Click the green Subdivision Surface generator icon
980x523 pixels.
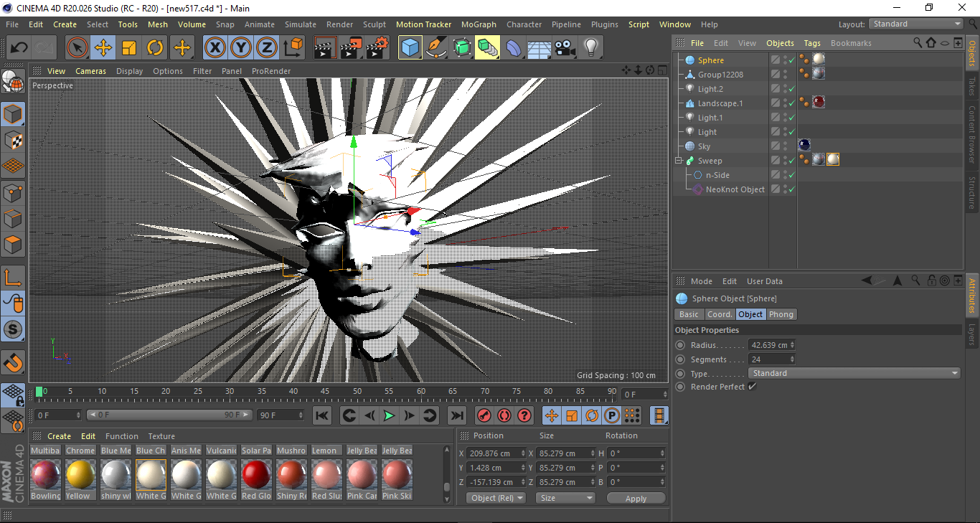[462, 48]
